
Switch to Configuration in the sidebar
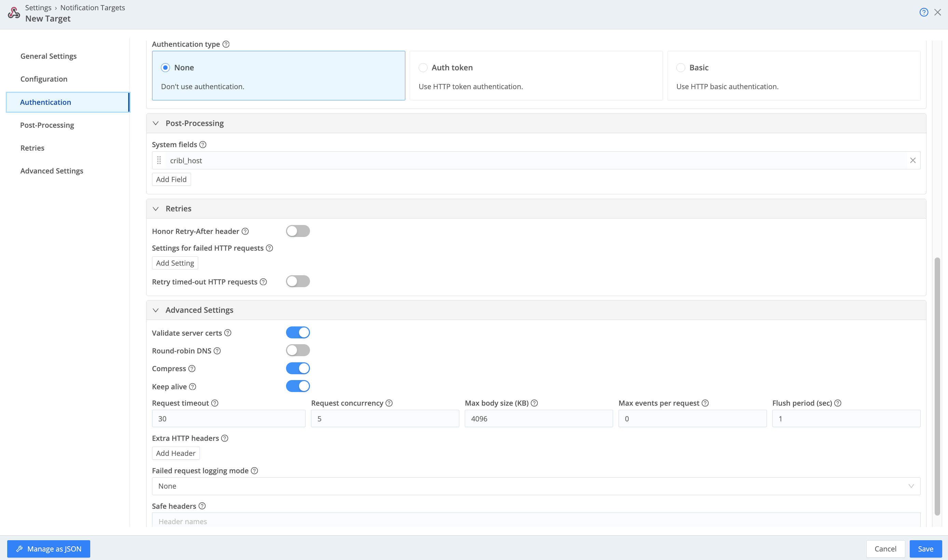(44, 79)
